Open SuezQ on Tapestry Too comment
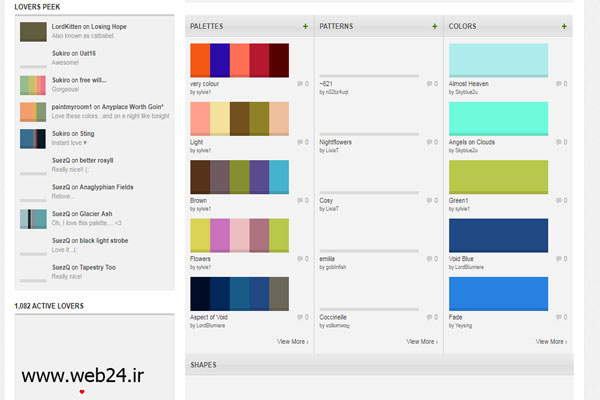The height and width of the screenshot is (400, 600). point(84,268)
